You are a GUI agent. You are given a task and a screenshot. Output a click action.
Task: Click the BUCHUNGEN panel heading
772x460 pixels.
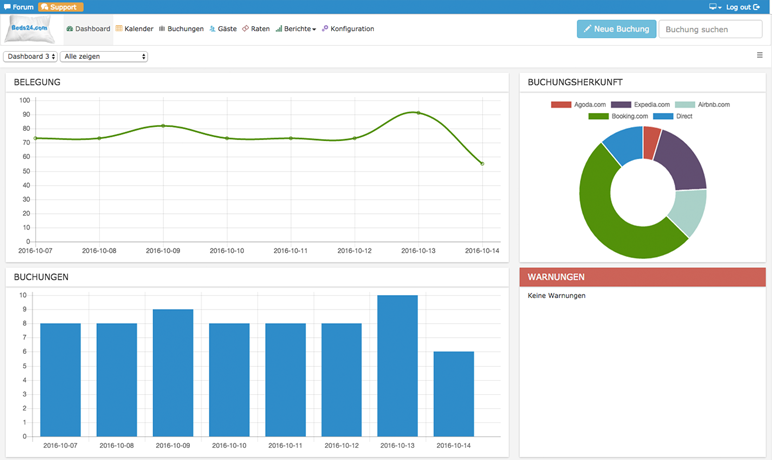pyautogui.click(x=41, y=277)
